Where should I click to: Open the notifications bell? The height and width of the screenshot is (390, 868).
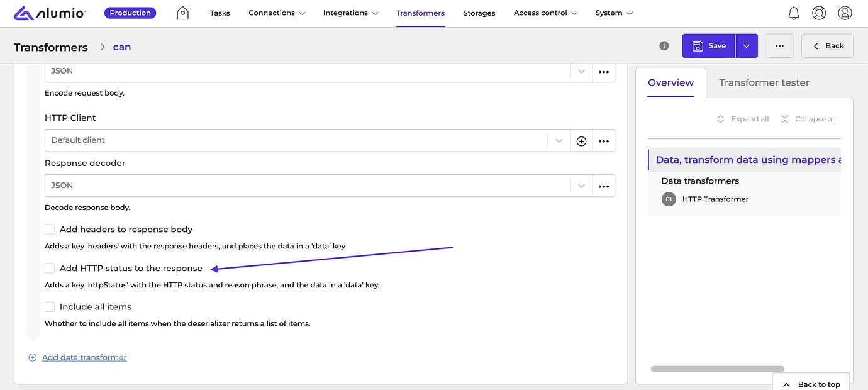pyautogui.click(x=794, y=13)
